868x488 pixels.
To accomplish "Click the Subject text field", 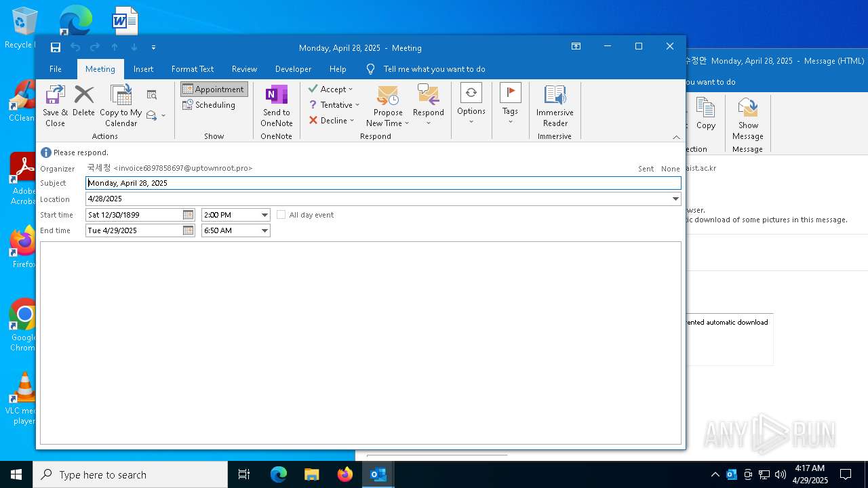I will pos(383,183).
